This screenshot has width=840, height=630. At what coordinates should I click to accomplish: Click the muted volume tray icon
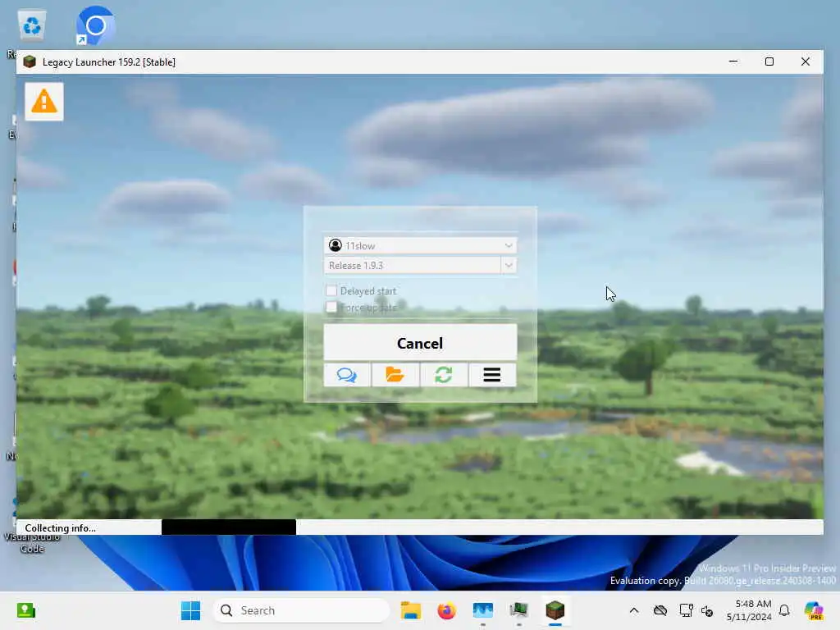[707, 610]
